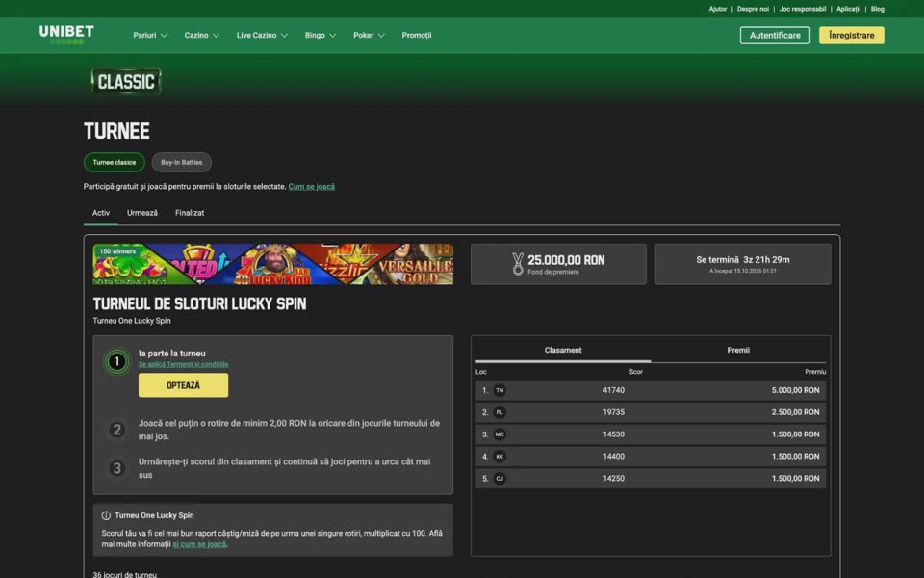924x578 pixels.
Task: Expand the Cazino dropdown menu
Action: tap(202, 36)
